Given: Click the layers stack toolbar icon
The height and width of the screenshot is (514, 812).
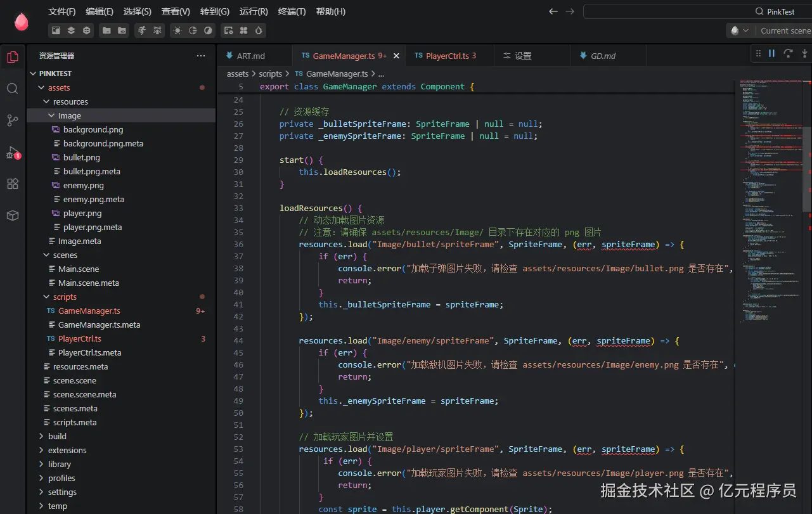Looking at the screenshot, I should (71, 30).
